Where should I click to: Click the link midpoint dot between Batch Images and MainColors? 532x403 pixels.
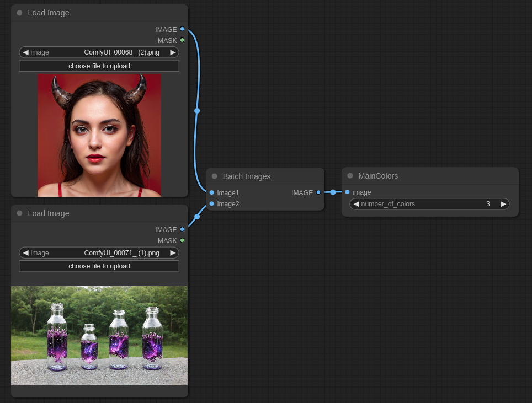[333, 192]
